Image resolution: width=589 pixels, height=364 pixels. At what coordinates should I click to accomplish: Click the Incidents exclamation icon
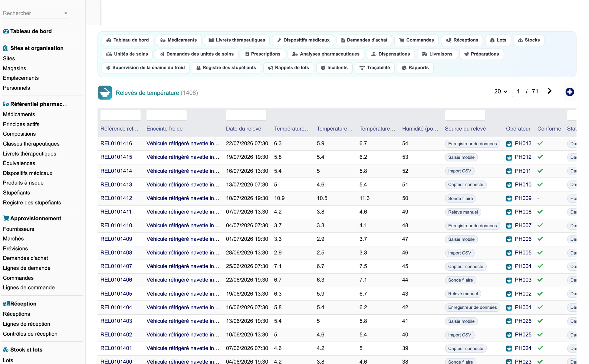(323, 68)
